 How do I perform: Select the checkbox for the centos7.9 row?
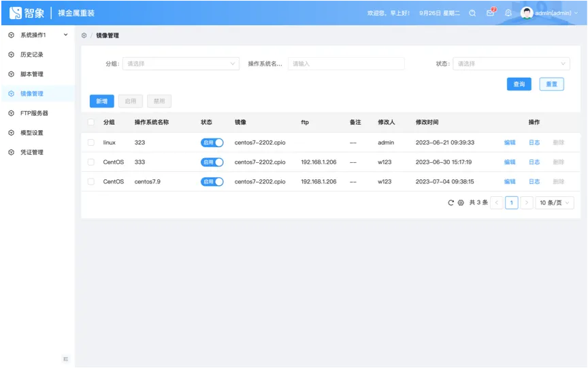91,182
